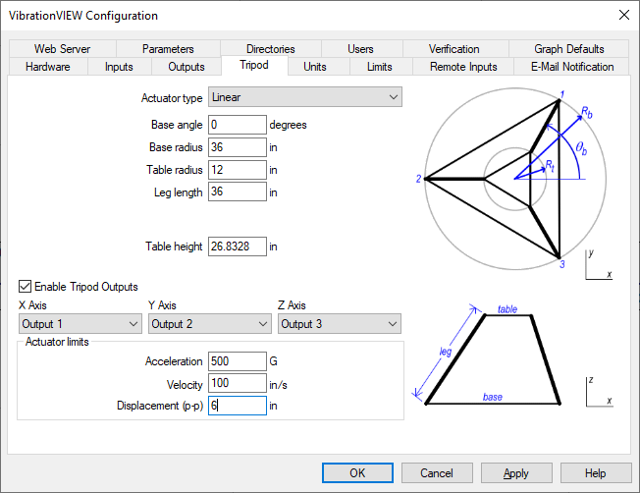Expand the Z Axis output dropdown
Viewport: 640px width, 493px height.
(x=340, y=324)
